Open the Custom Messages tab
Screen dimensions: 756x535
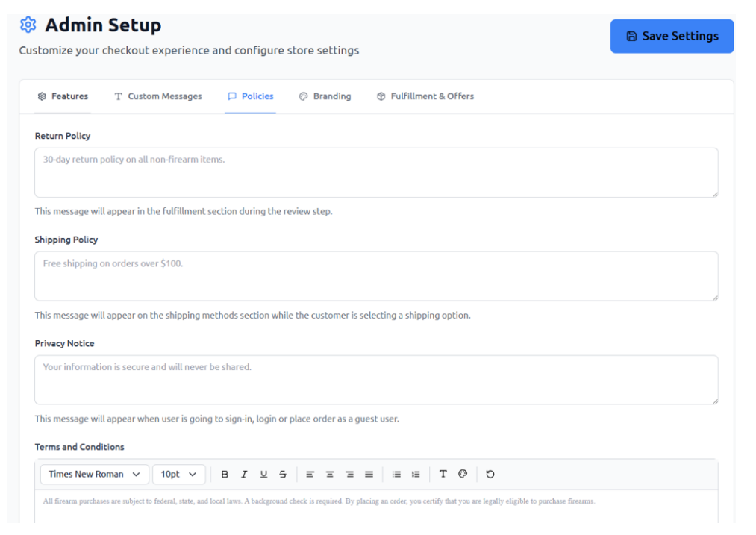(x=158, y=96)
